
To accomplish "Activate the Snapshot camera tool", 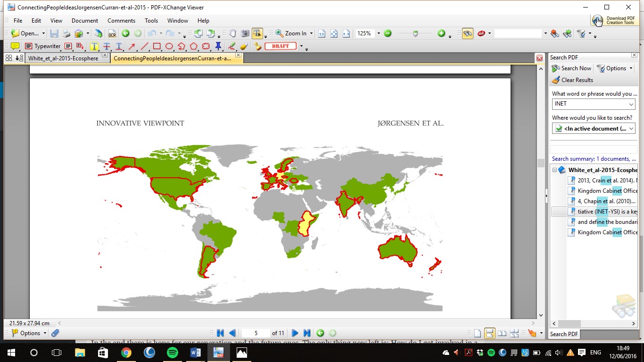I will [245, 33].
